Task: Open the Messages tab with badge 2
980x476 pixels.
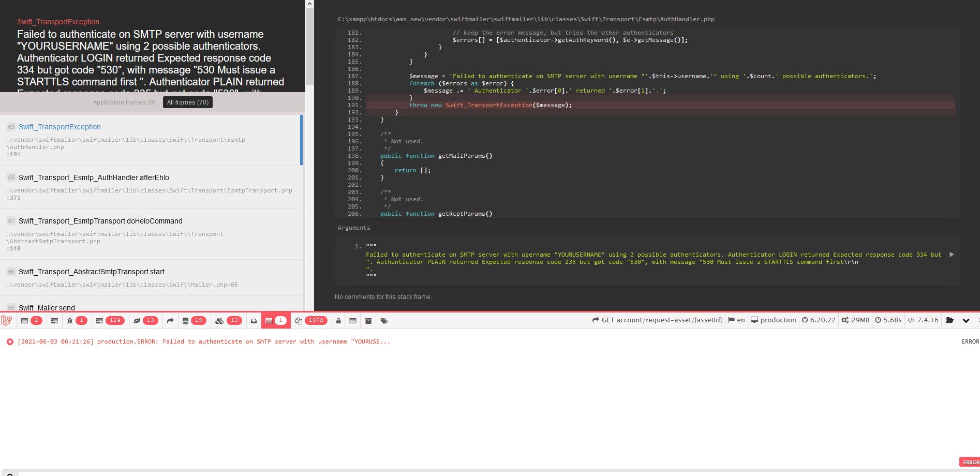Action: click(x=29, y=321)
